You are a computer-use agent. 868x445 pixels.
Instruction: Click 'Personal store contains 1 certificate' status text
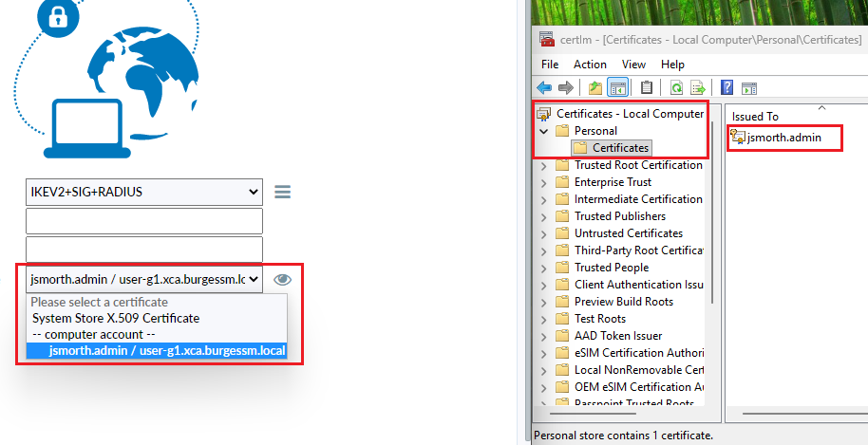(x=623, y=436)
